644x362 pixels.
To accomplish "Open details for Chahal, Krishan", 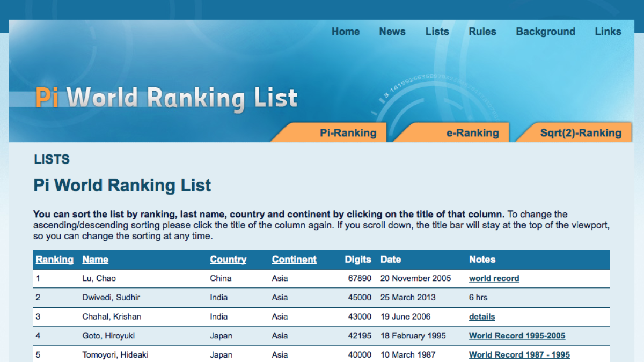I will click(481, 316).
